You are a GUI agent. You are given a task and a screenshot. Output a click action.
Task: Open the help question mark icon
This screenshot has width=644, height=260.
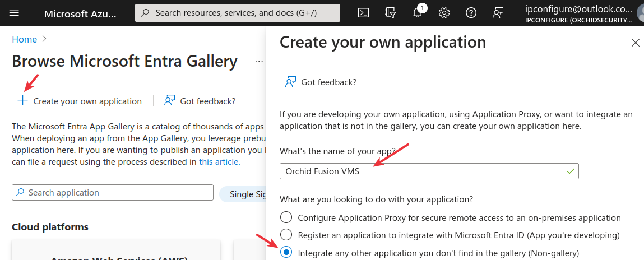point(471,13)
